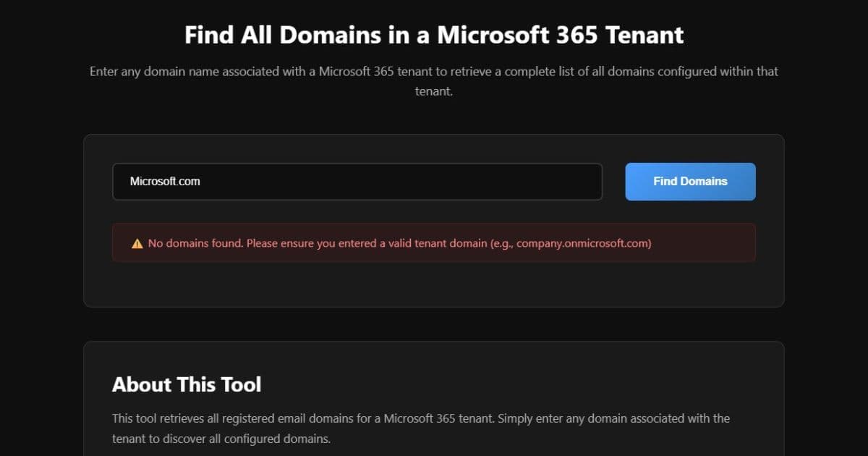Screen dimensions: 868x456
Task: Click the blue Find Domains button label
Action: coord(689,182)
